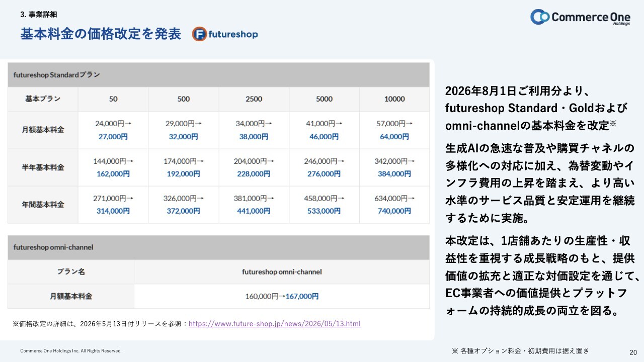
Task: Select plan column 2500
Action: 254,99
